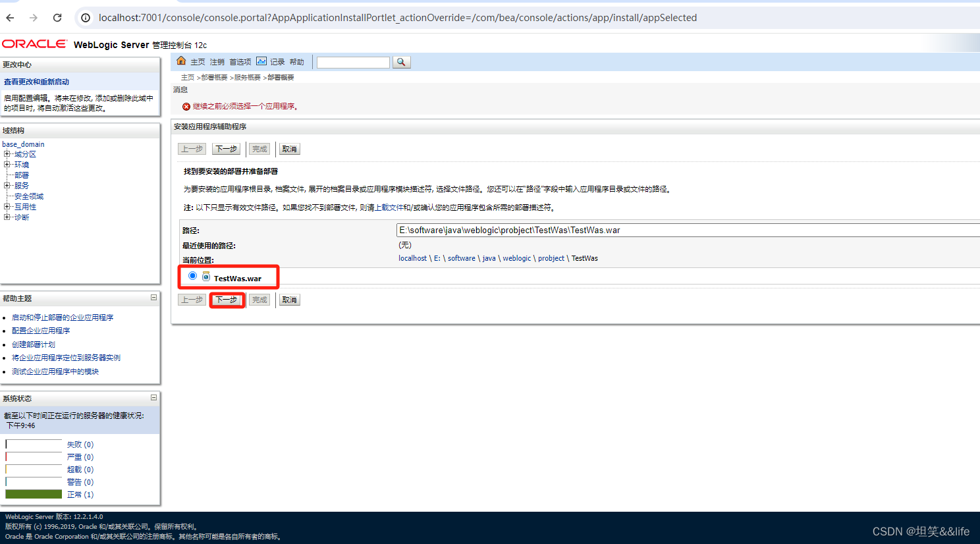Click lower 上一步 button
Image resolution: width=980 pixels, height=544 pixels.
pyautogui.click(x=192, y=300)
